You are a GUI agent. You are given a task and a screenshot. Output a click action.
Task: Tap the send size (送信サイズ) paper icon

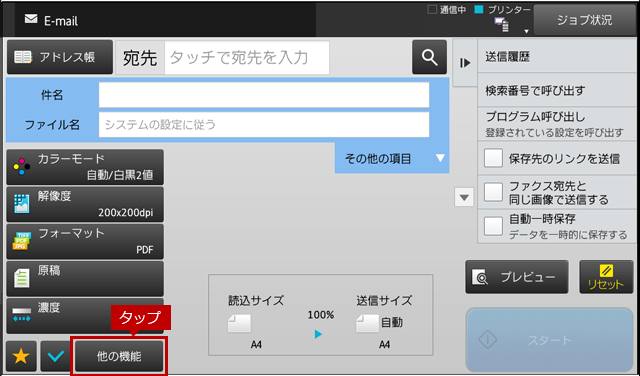[x=367, y=323]
